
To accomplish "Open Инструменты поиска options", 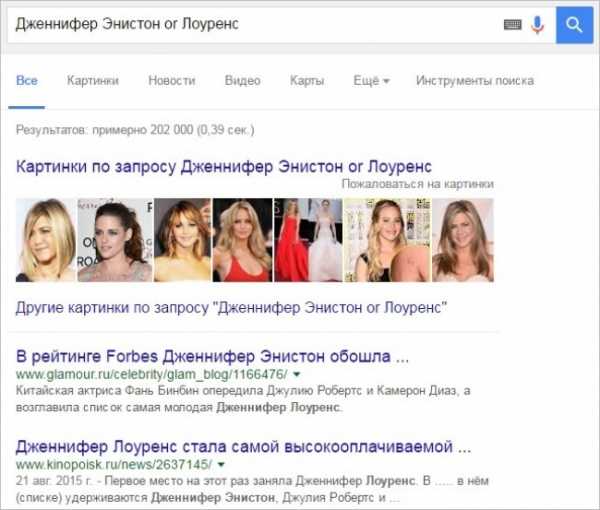I will 475,81.
